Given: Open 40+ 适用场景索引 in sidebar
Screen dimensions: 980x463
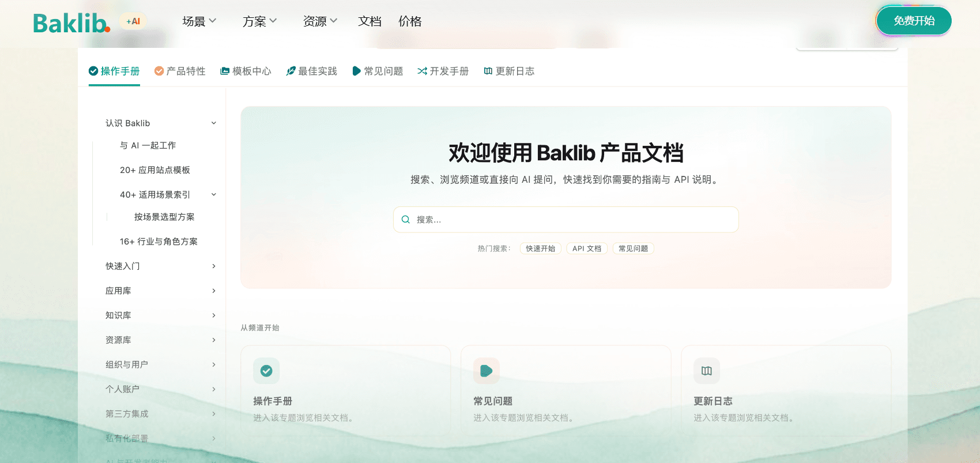Looking at the screenshot, I should point(155,195).
